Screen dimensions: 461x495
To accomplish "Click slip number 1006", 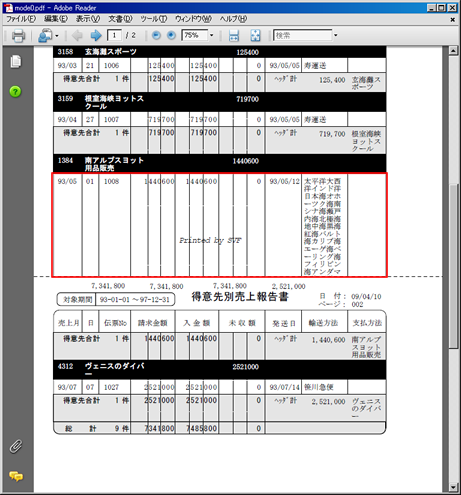I will point(111,65).
